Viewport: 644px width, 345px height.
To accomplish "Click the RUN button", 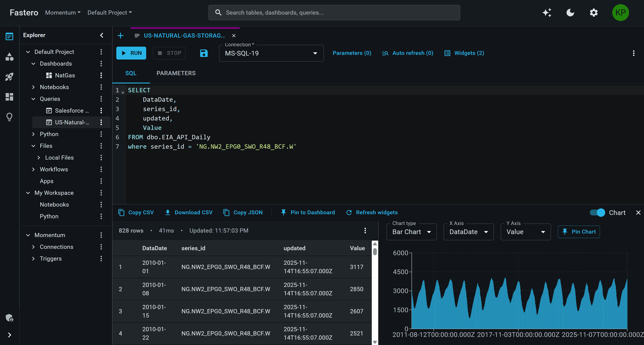I will [x=131, y=53].
